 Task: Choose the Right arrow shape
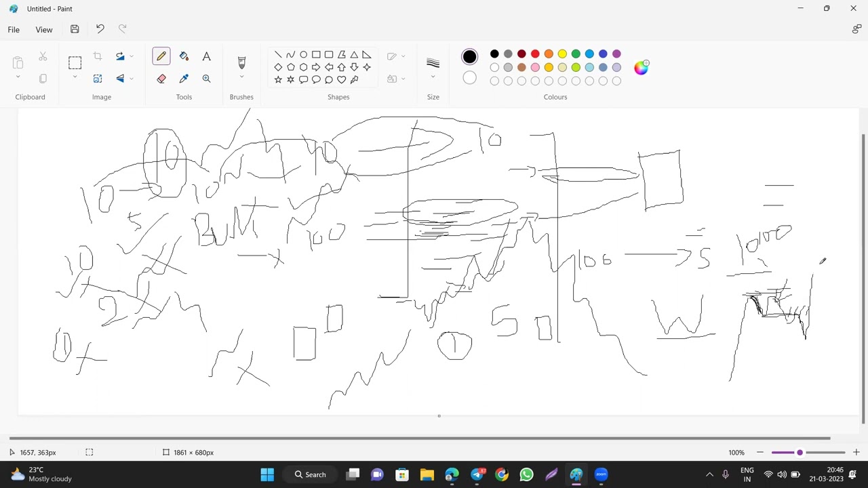(316, 67)
